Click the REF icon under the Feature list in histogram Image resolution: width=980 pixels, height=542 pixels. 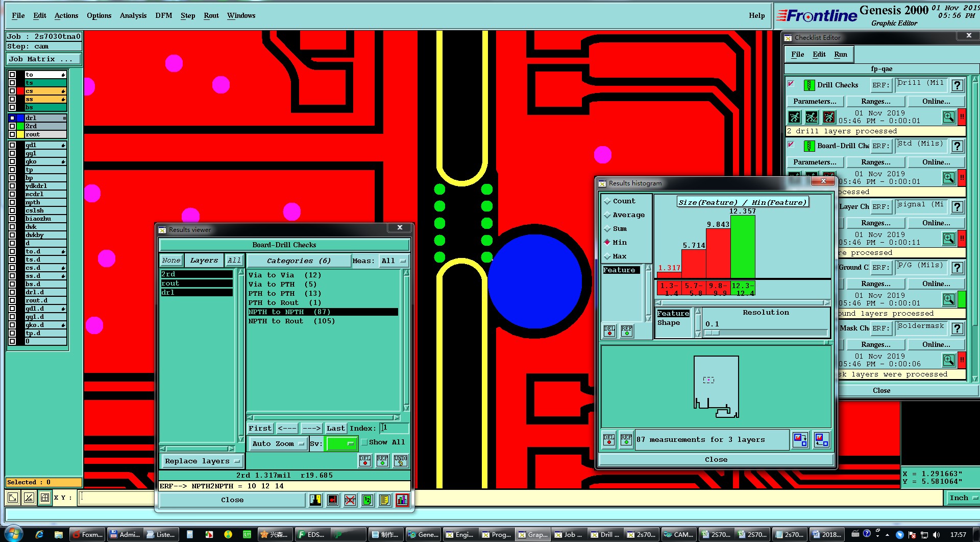coord(627,331)
